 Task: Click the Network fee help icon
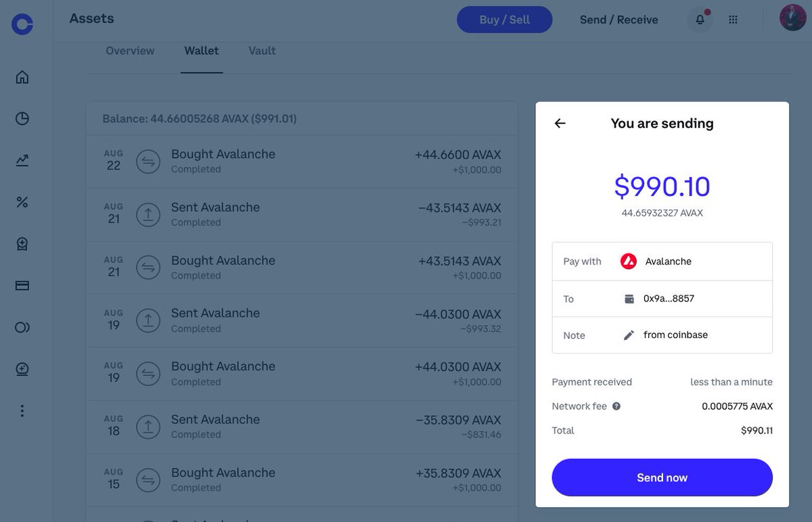616,406
